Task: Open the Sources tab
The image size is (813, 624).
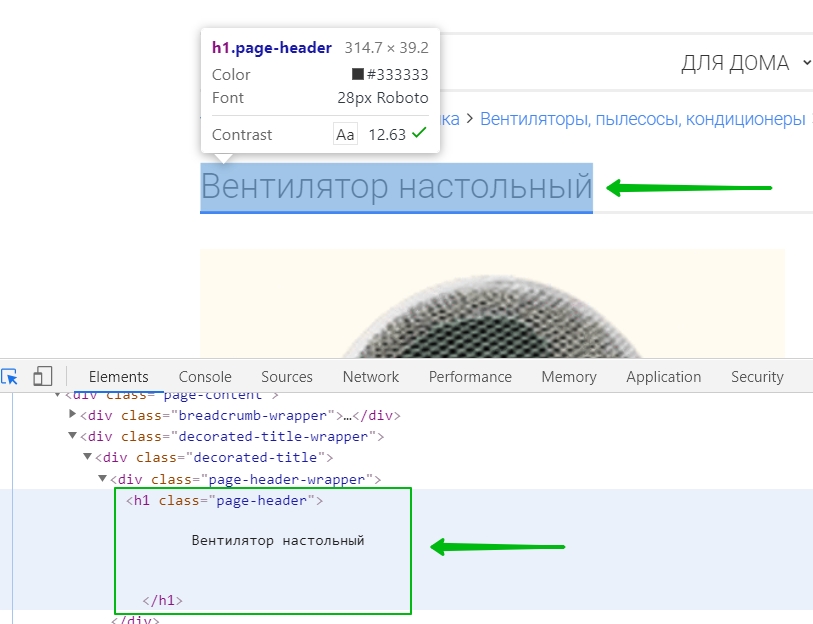Action: (287, 377)
